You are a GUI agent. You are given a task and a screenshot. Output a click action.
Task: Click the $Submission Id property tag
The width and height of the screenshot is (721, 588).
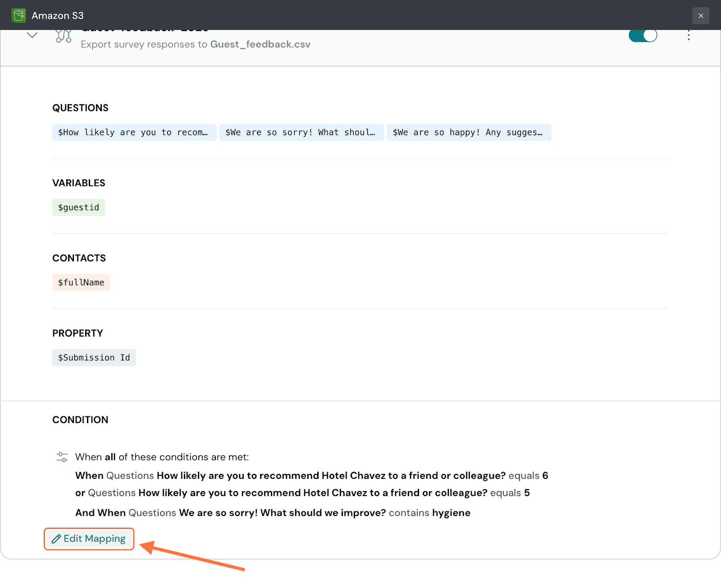[x=94, y=358]
